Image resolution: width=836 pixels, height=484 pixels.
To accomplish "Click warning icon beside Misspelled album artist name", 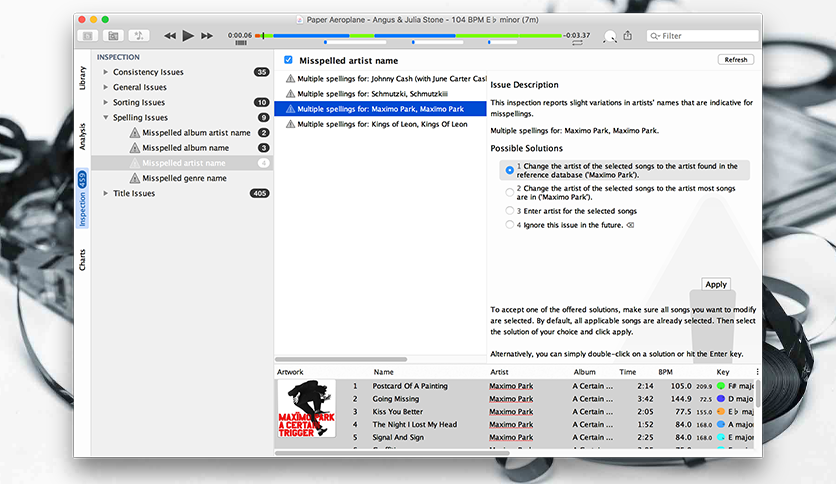I will 135,132.
